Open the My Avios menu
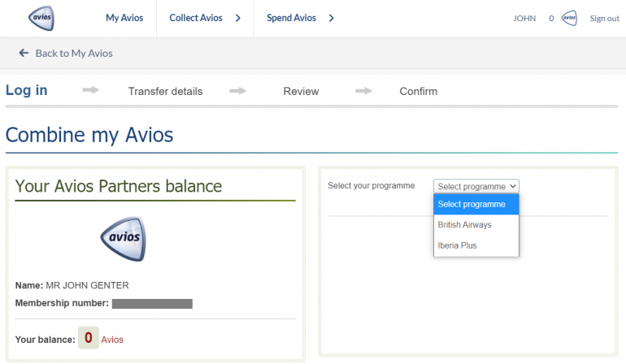The image size is (626, 364). point(124,19)
